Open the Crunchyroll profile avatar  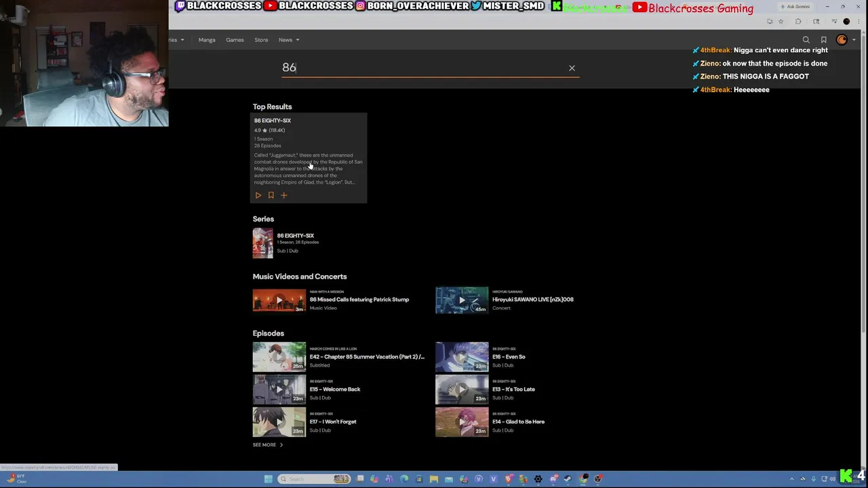(842, 40)
